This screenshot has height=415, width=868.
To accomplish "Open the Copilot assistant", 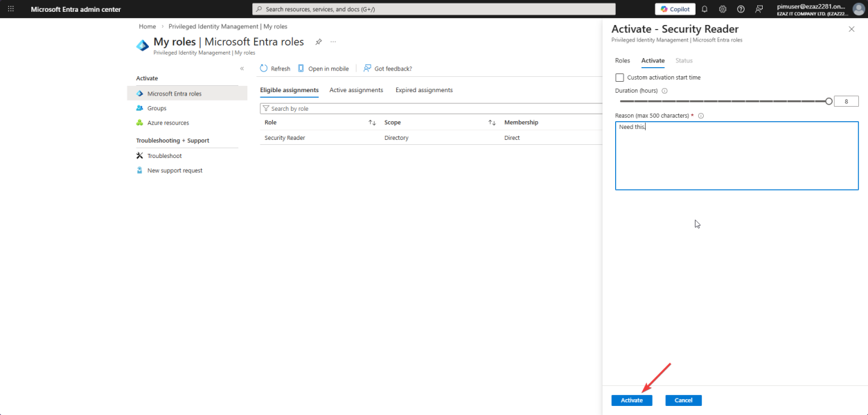I will point(675,9).
